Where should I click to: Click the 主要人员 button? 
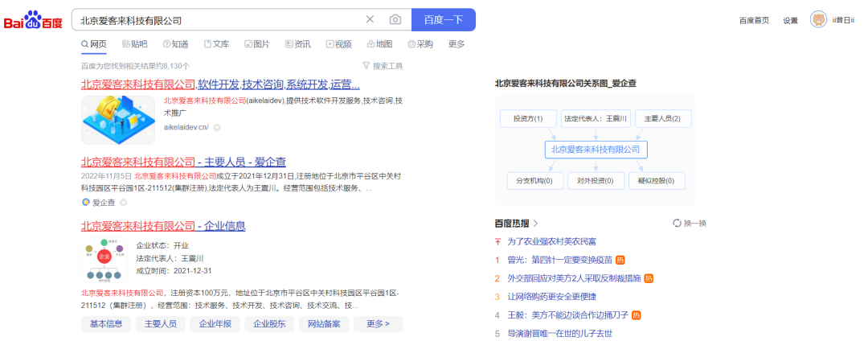coord(160,324)
